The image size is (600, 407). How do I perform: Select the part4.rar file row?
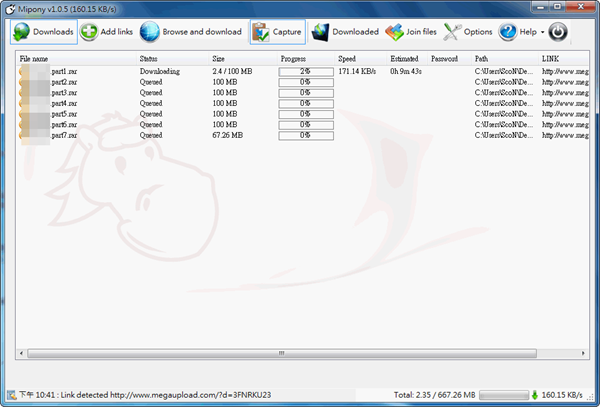pyautogui.click(x=302, y=104)
